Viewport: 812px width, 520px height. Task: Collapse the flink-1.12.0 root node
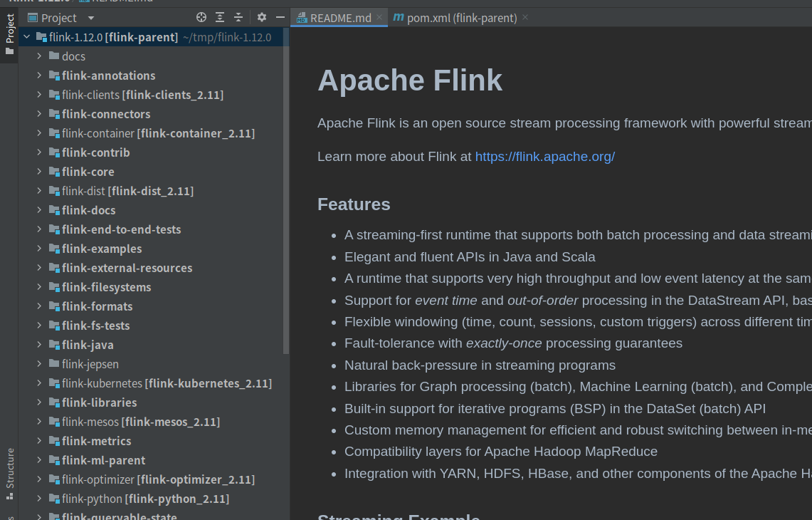coord(27,37)
